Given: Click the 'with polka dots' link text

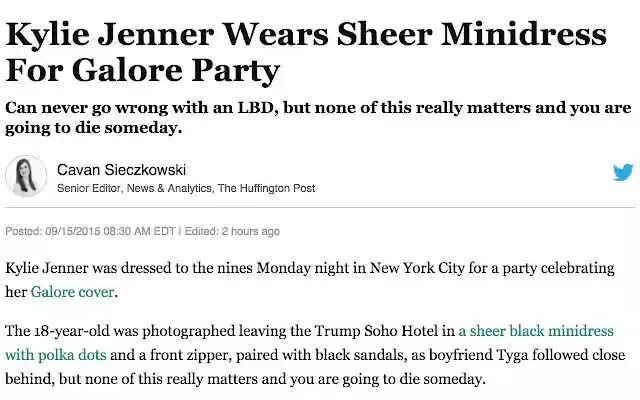Looking at the screenshot, I should [x=56, y=354].
